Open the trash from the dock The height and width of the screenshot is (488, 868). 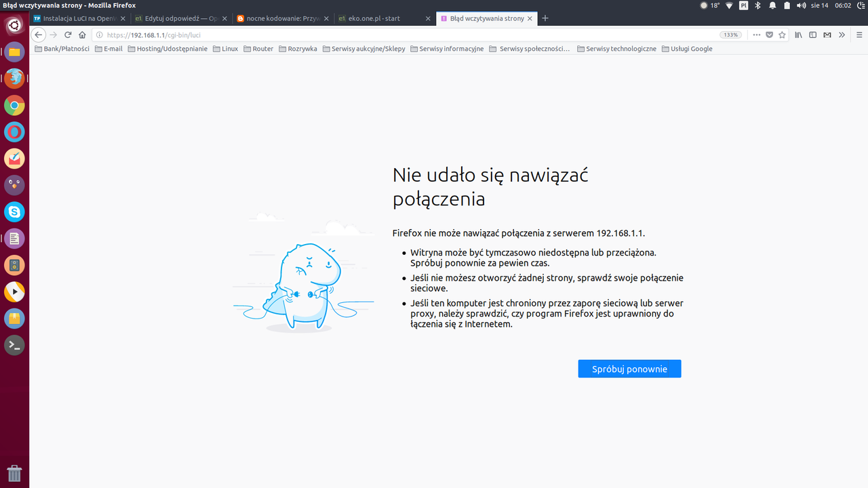coord(14,474)
